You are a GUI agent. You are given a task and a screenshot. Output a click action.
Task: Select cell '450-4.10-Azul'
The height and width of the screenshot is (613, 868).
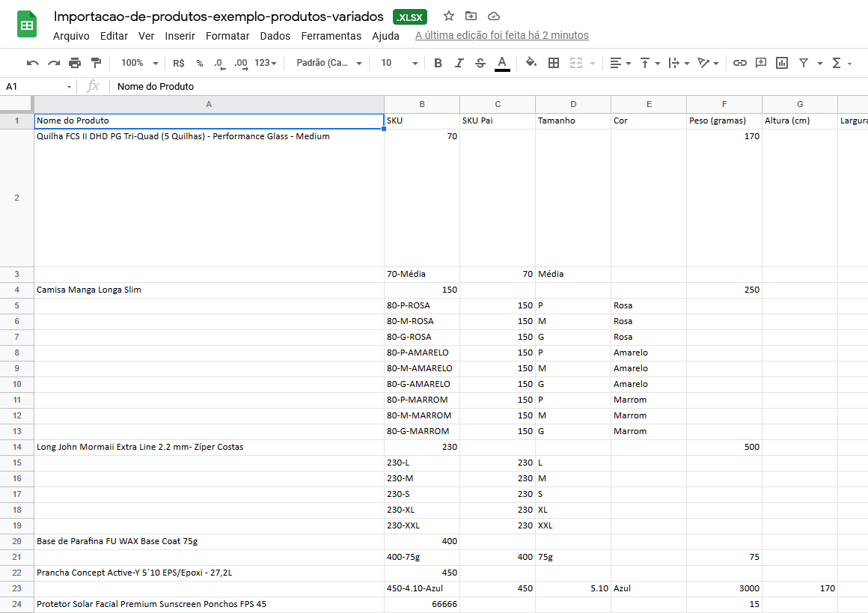point(422,588)
